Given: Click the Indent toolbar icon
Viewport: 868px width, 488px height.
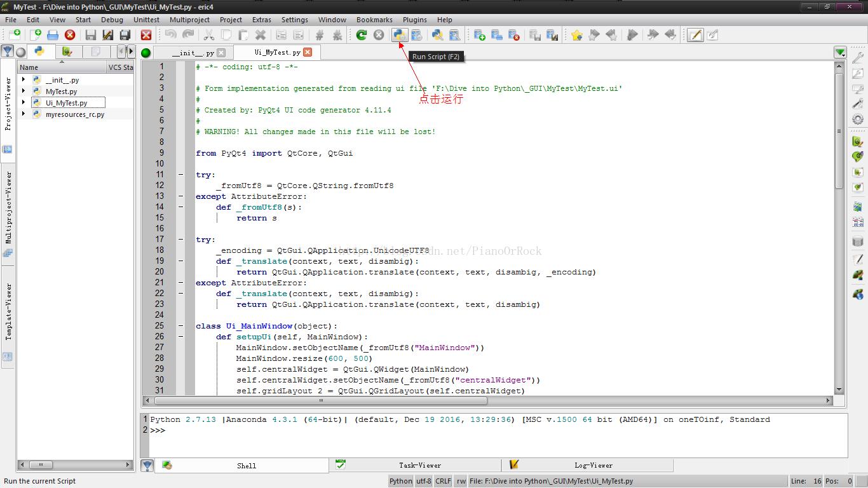Looking at the screenshot, I should [281, 35].
